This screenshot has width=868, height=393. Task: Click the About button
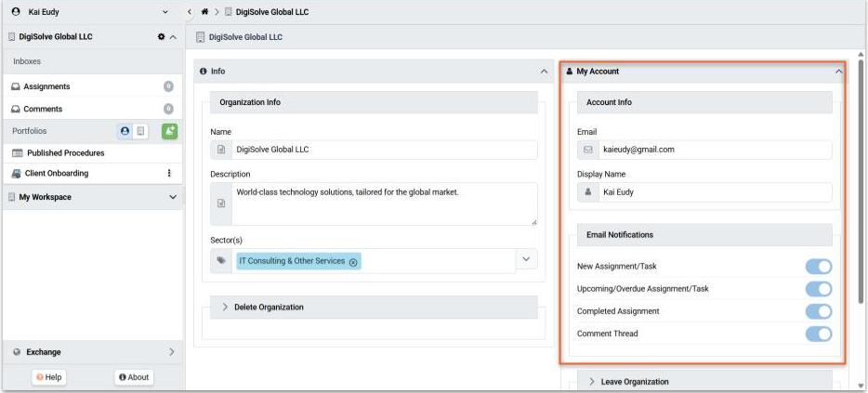134,377
